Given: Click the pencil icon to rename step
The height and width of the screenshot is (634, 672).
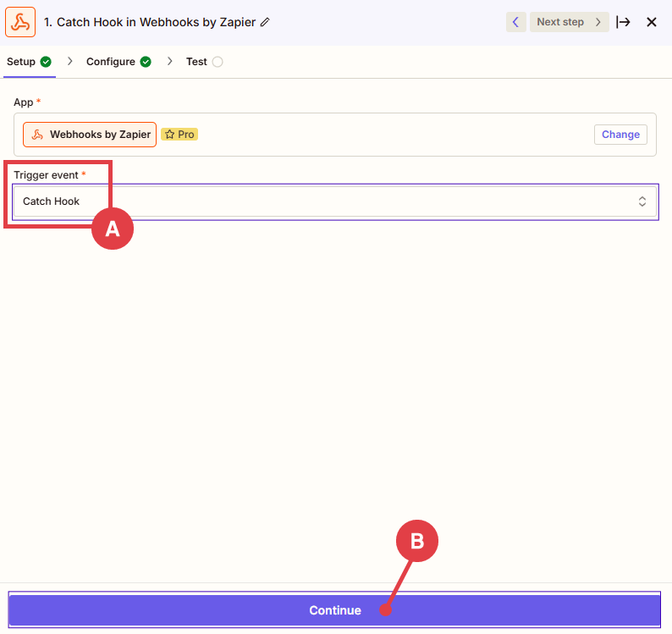Looking at the screenshot, I should (265, 22).
